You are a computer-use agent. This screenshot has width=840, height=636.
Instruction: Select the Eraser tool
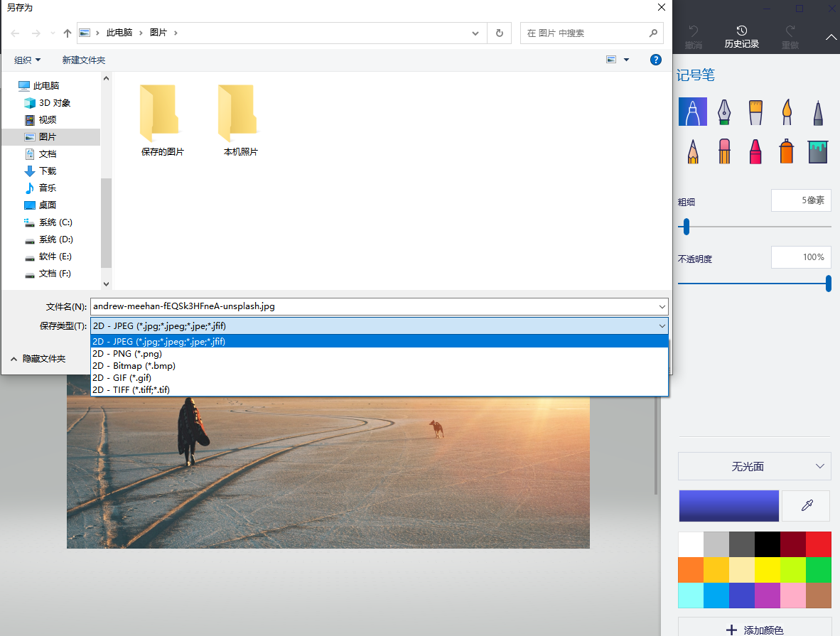[723, 151]
